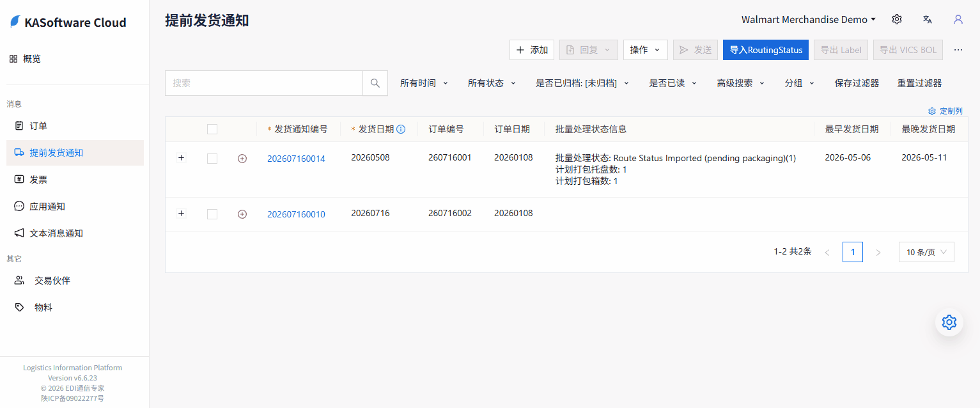This screenshot has height=408, width=980.
Task: Click circled plus icon for 202607160010
Action: (242, 214)
